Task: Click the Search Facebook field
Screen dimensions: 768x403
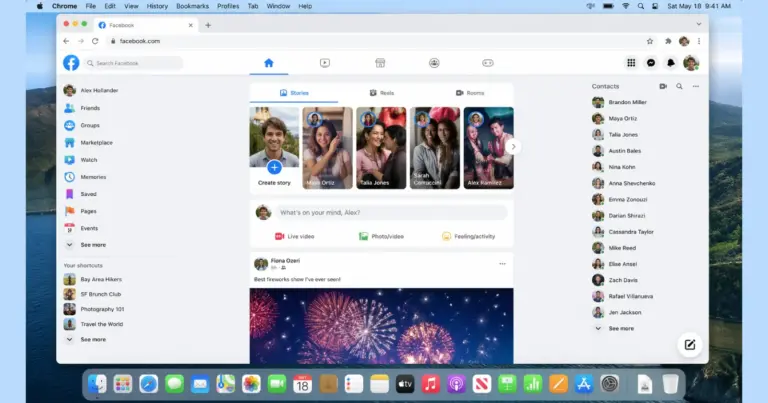Action: tap(133, 63)
